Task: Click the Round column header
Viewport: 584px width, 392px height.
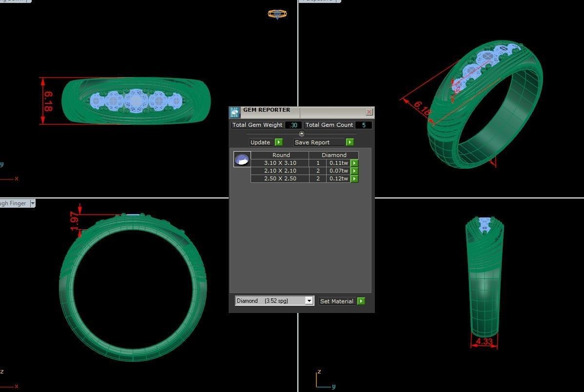Action: [x=281, y=155]
